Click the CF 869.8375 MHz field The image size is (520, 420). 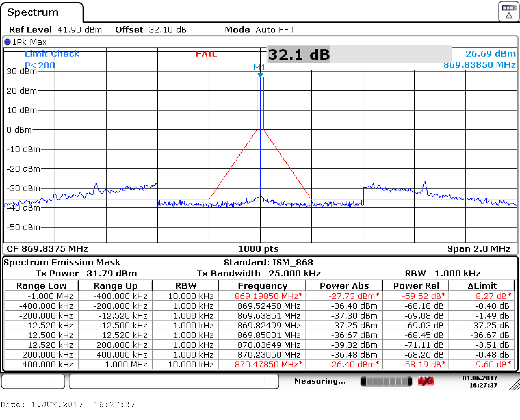[47, 249]
